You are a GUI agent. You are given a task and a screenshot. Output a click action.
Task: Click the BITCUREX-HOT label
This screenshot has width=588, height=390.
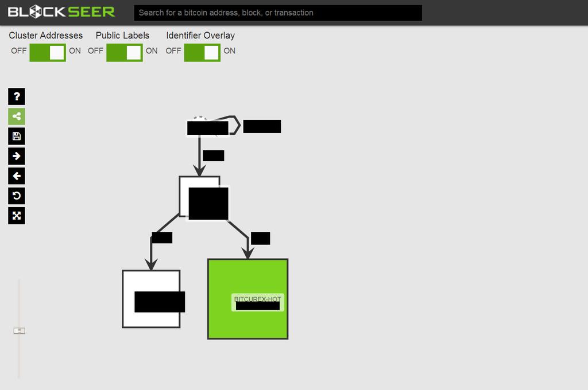(x=258, y=299)
